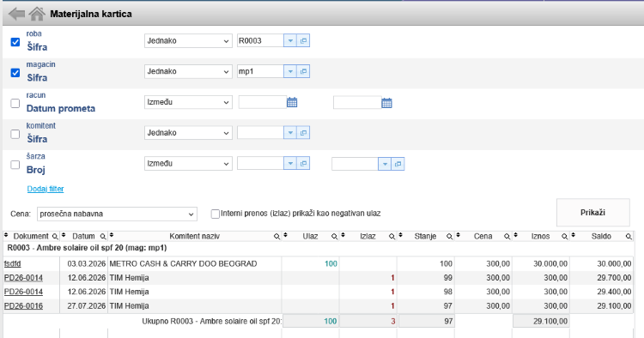The width and height of the screenshot is (644, 338).
Task: Search in the Cena column
Action: click(x=507, y=237)
